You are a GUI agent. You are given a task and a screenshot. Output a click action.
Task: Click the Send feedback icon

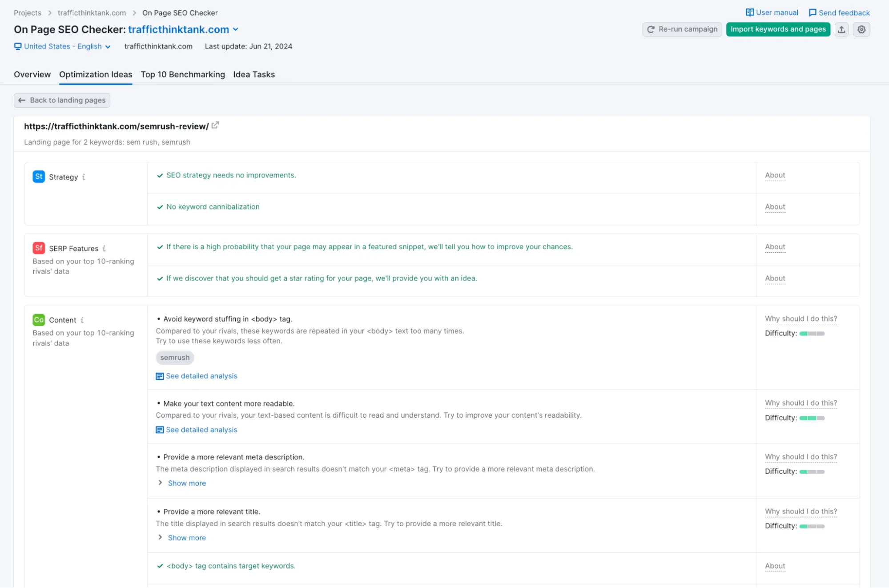(813, 12)
